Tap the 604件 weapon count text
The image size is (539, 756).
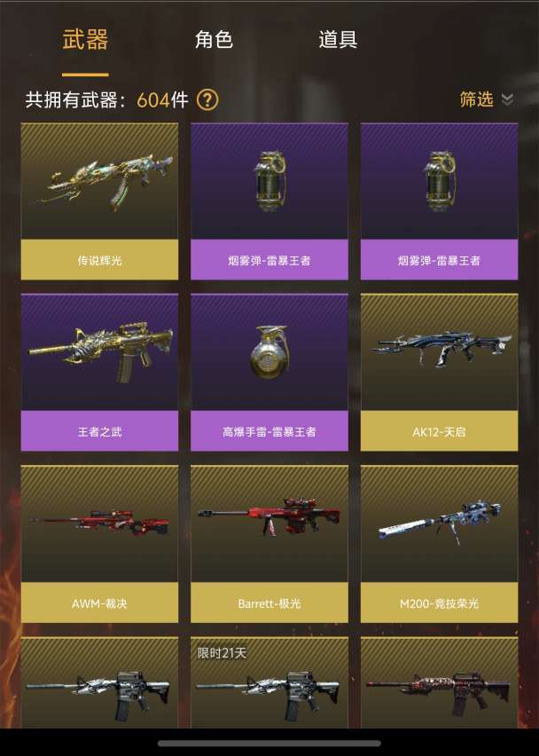162,99
